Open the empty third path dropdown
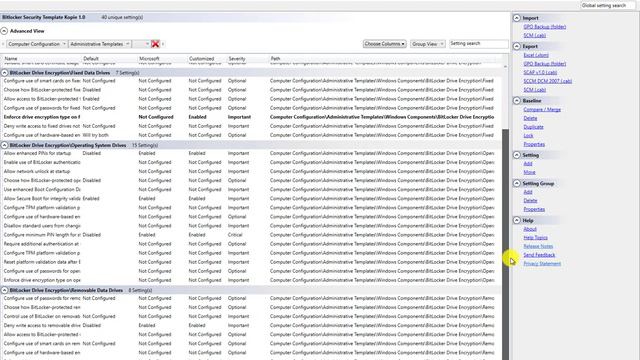The height and width of the screenshot is (360, 640). tap(141, 44)
